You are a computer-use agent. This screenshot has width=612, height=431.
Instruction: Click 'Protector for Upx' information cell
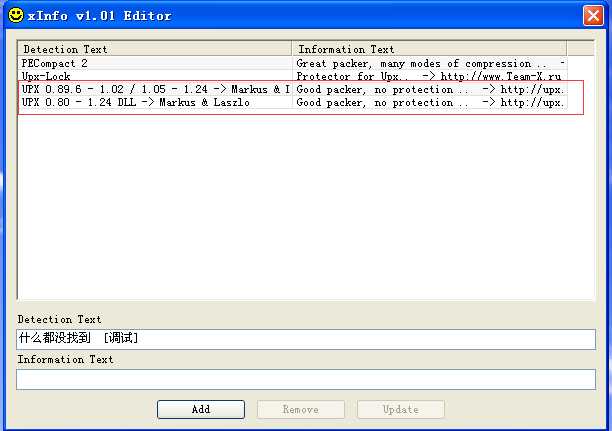430,76
